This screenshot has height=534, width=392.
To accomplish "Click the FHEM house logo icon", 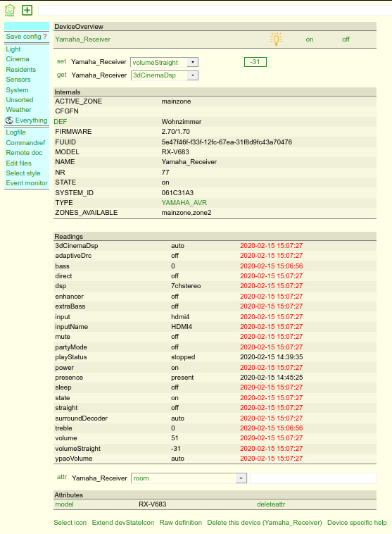I will [x=10, y=11].
